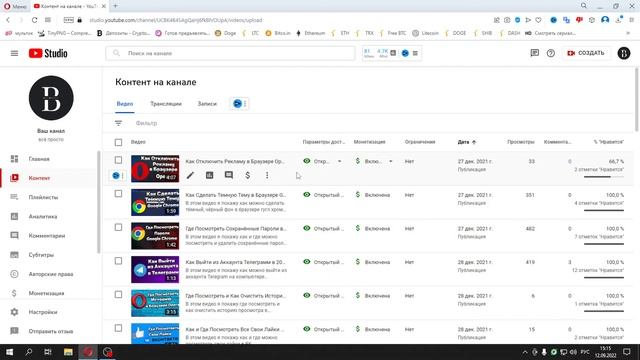The height and width of the screenshot is (360, 640).
Task: Click the channel profile picture in sidebar
Action: 51,98
